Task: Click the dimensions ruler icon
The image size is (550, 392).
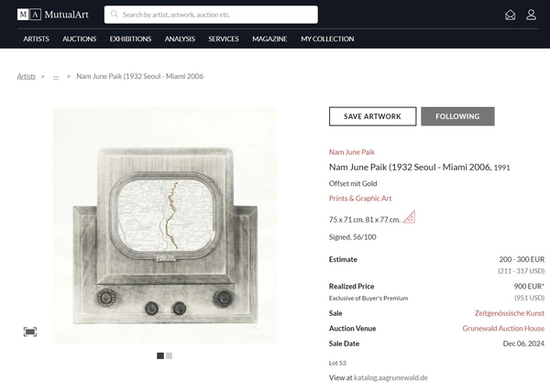Action: (x=409, y=218)
